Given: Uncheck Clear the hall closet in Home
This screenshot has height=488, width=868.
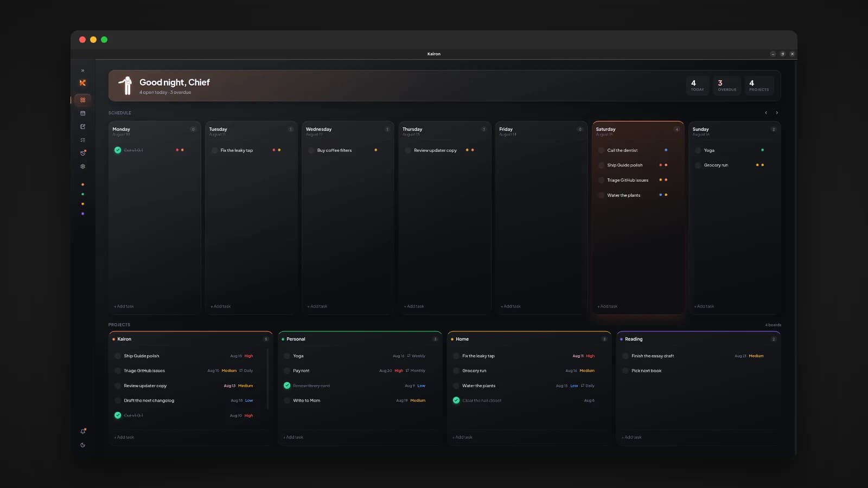Looking at the screenshot, I should click(456, 400).
